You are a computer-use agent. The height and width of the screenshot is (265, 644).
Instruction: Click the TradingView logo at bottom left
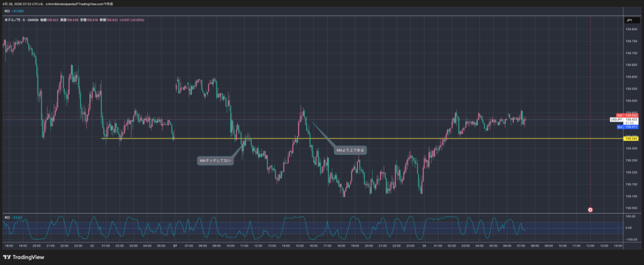pos(21,257)
